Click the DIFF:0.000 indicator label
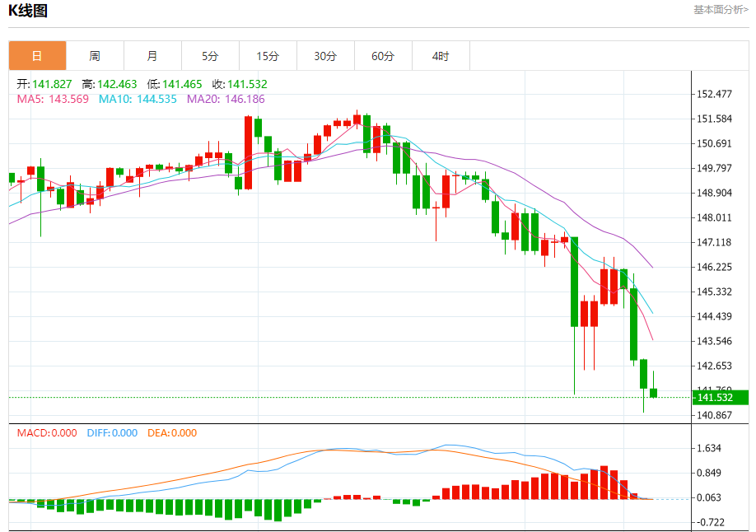 pos(112,433)
